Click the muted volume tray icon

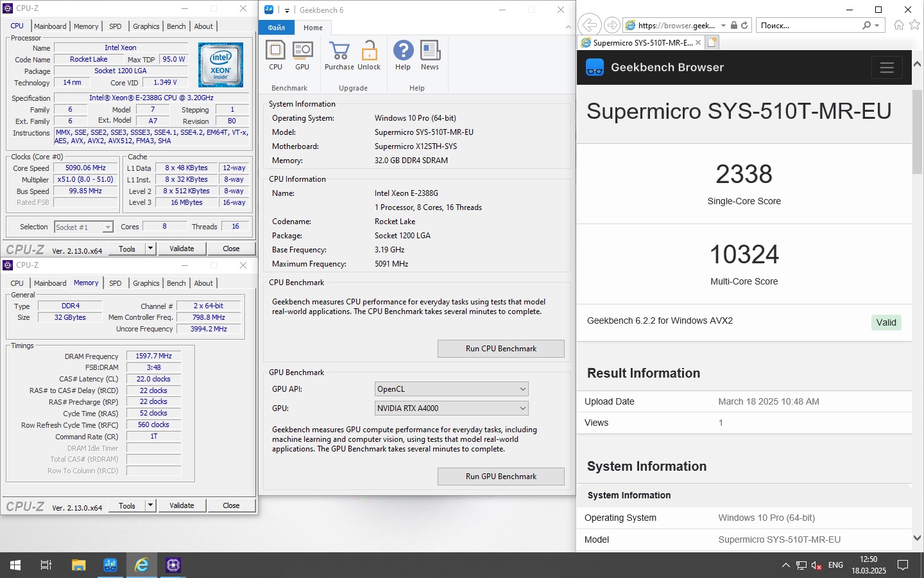pos(817,565)
